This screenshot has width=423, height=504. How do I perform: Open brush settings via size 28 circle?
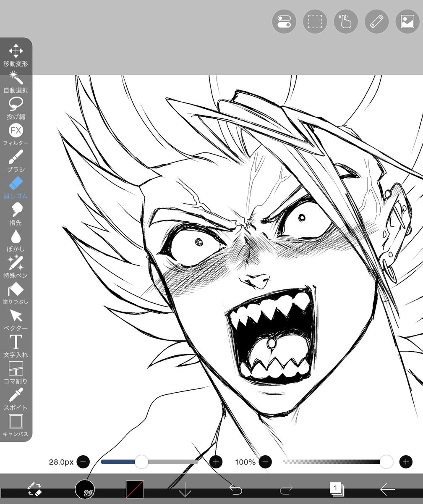pyautogui.click(x=85, y=489)
